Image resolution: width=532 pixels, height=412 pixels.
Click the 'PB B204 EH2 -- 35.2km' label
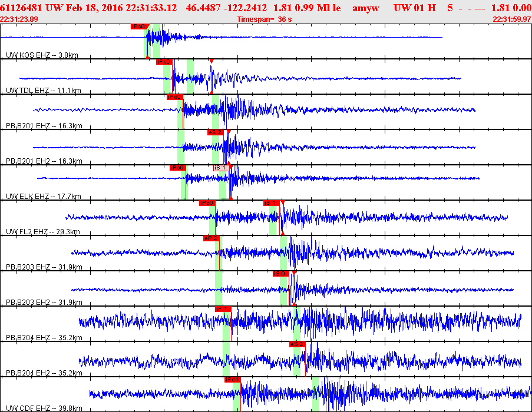pos(44,373)
